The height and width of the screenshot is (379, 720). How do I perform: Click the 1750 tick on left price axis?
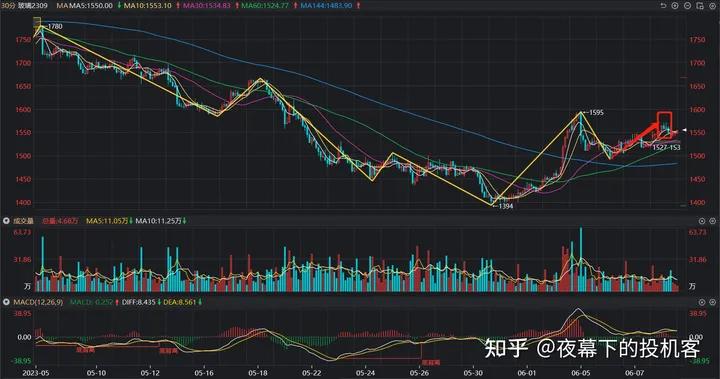click(23, 40)
